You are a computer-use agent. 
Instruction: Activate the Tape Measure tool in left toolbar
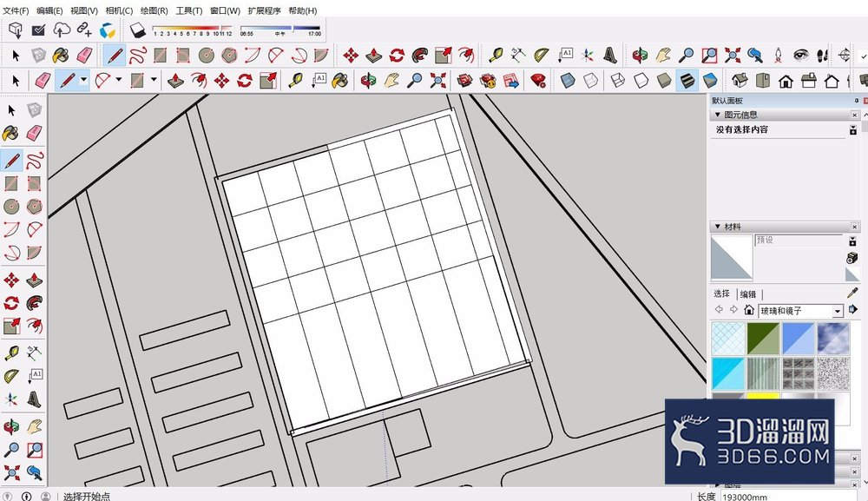point(11,353)
